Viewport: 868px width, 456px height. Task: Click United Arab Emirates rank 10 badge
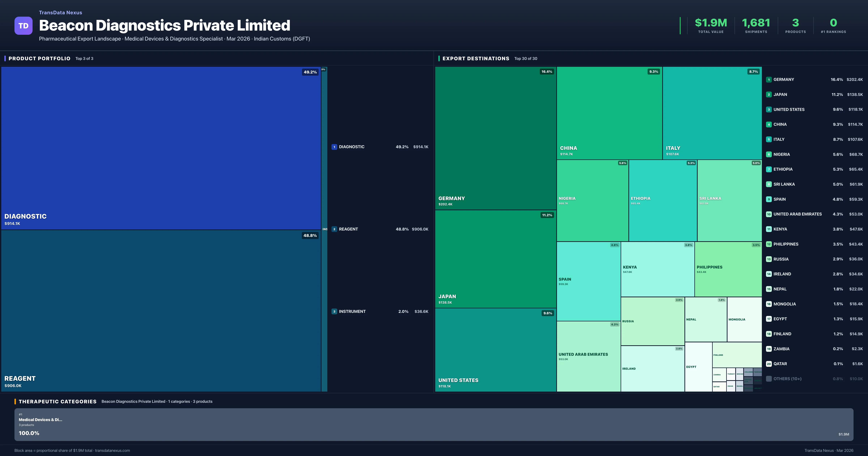(x=769, y=214)
